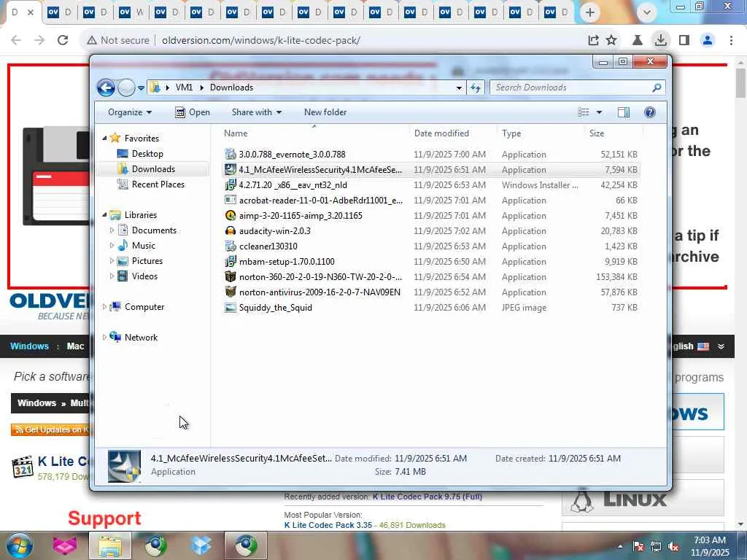
Task: Click New folder in the toolbar
Action: pos(325,112)
